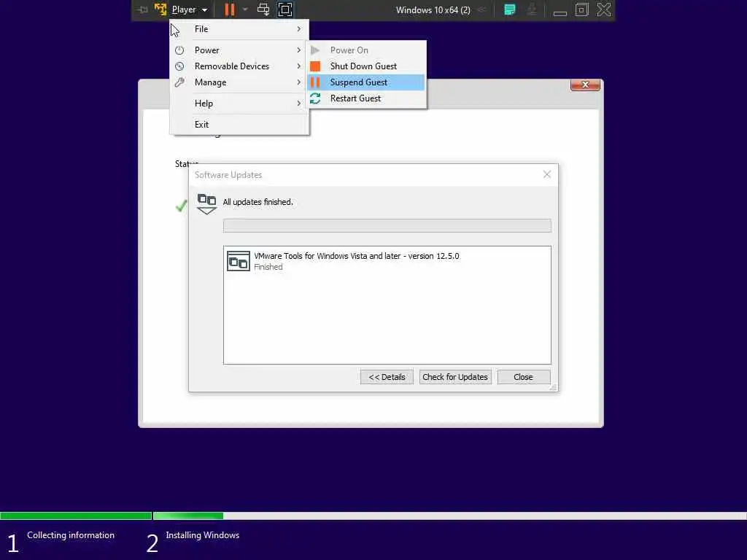
Task: Close the Windows Setup window with red X
Action: coord(585,85)
